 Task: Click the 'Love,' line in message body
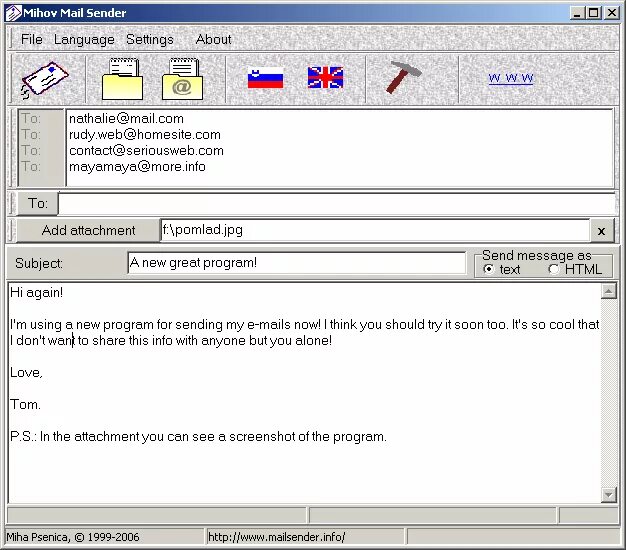26,372
